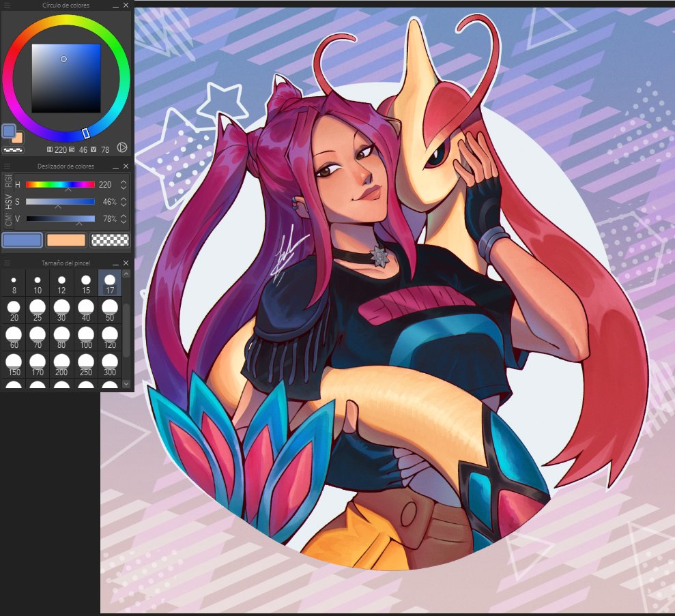Open Círculo de colores panel menu

[6, 5]
